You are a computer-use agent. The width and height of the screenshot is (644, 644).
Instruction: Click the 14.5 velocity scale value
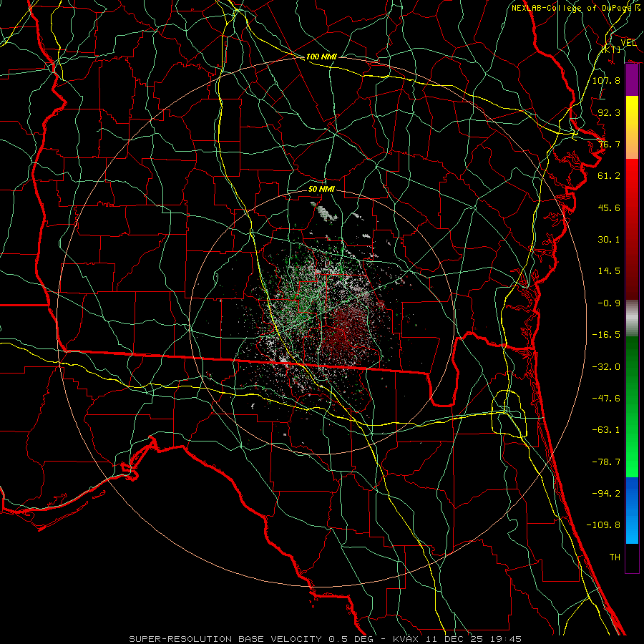pyautogui.click(x=609, y=271)
